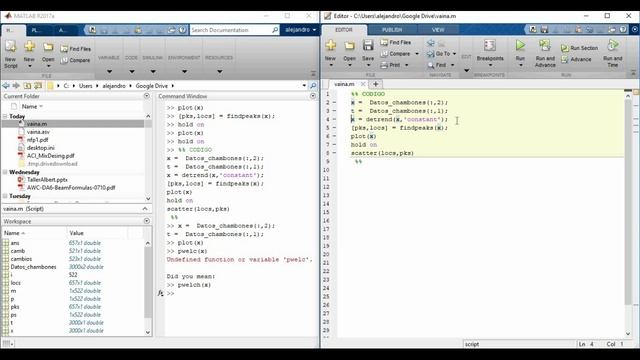Switch to PUBLISH tab in Editor

392,30
